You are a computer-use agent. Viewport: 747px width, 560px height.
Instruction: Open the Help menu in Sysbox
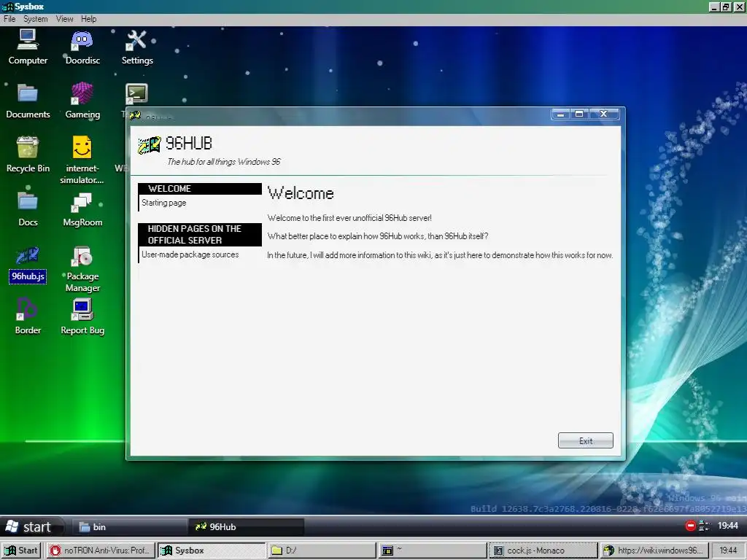point(88,19)
